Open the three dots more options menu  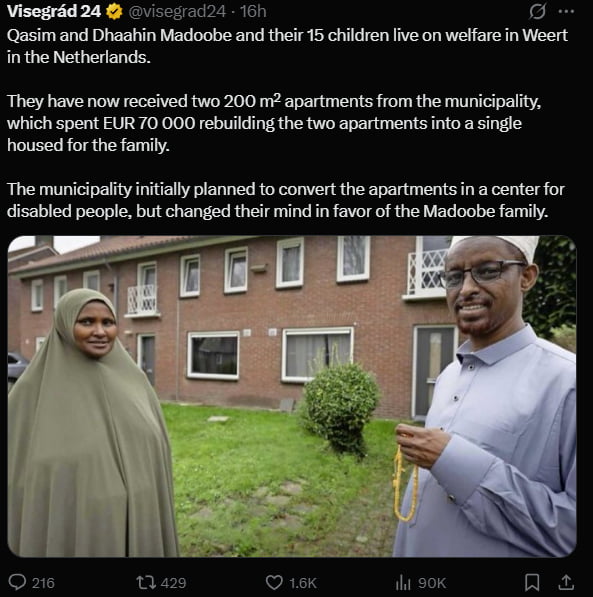click(566, 11)
